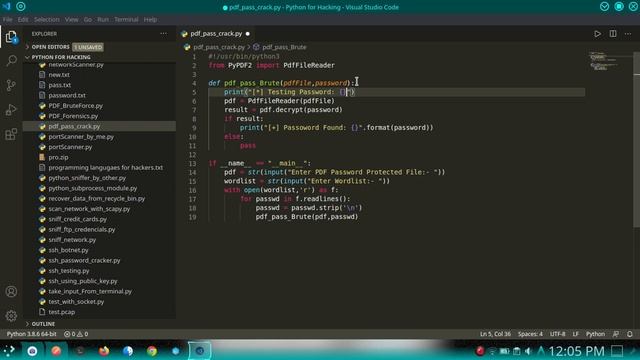This screenshot has width=640, height=360.
Task: Open ssh_password_cracker.py in explorer
Action: 84,260
